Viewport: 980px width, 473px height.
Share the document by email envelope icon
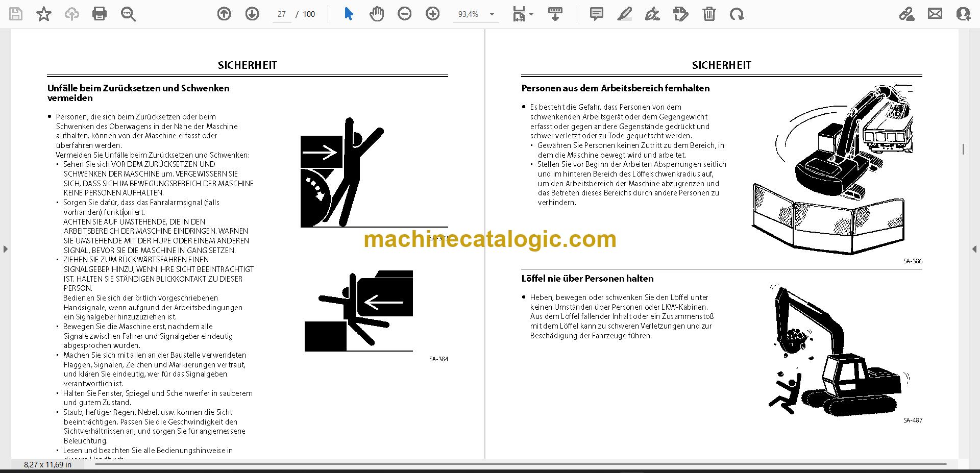(935, 14)
